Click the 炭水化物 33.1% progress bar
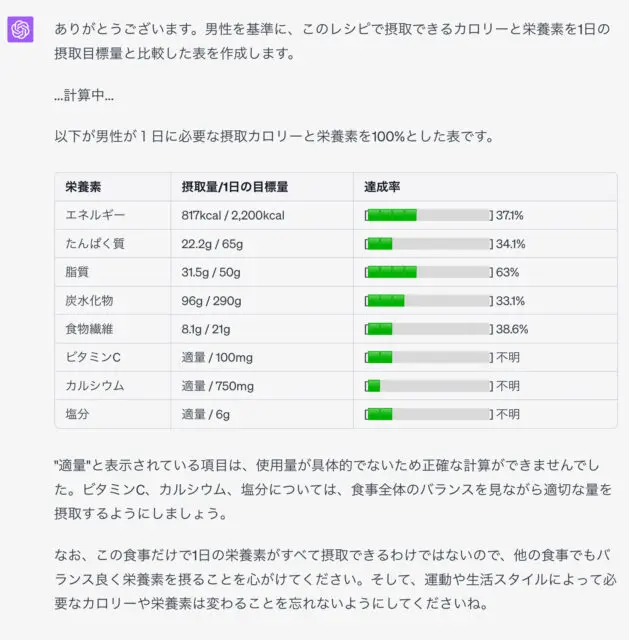This screenshot has height=640, width=629. (x=429, y=301)
